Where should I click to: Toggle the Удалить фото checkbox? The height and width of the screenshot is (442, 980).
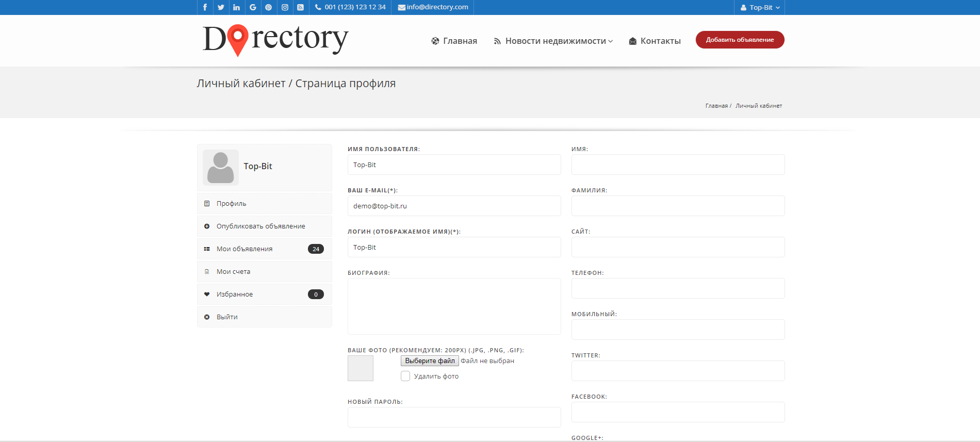[x=405, y=376]
